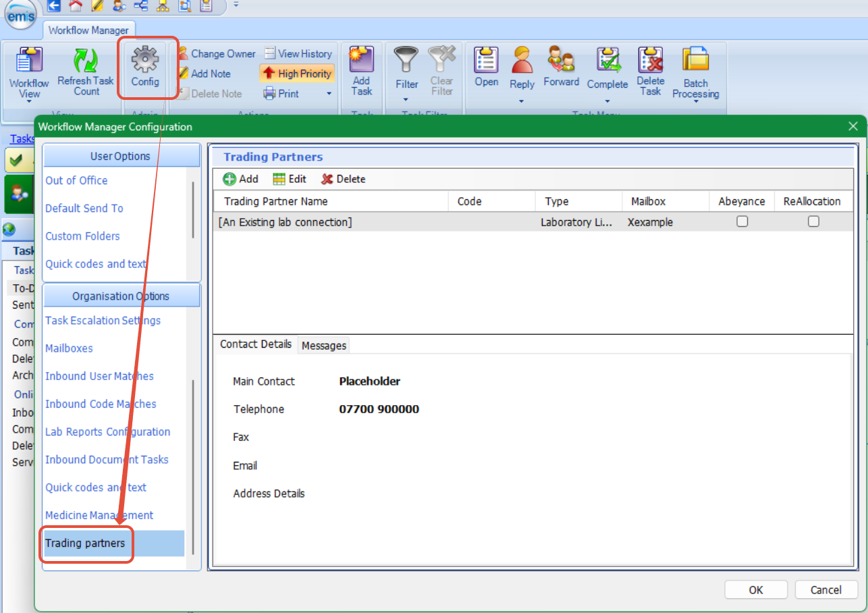Click Change Owner in Actions group
The height and width of the screenshot is (613, 868).
217,53
